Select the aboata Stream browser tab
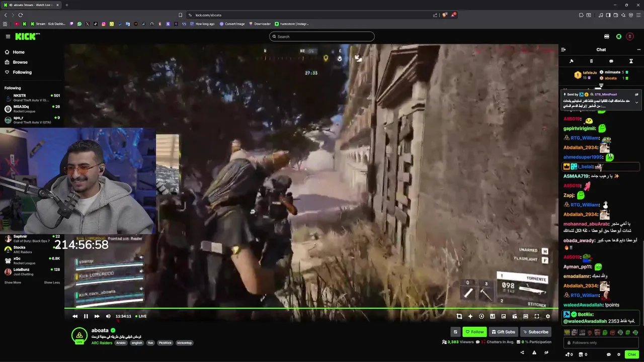This screenshot has height=362, width=644. [x=31, y=5]
